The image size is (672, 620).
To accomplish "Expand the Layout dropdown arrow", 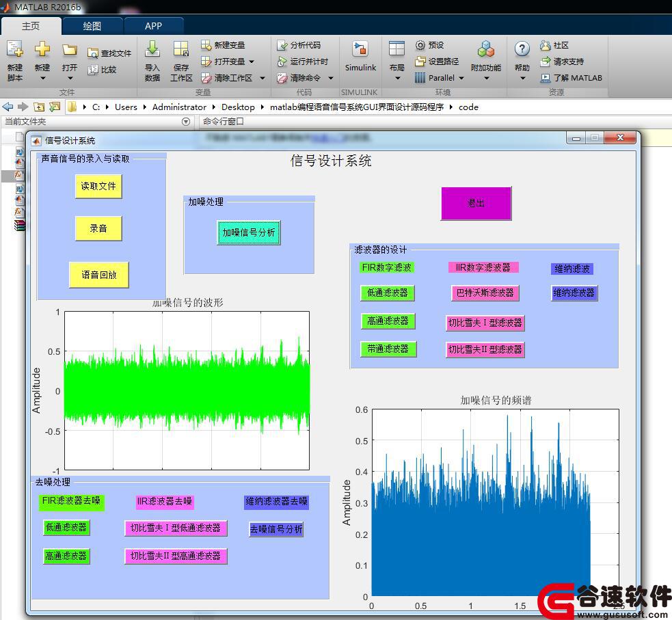I will click(x=397, y=79).
